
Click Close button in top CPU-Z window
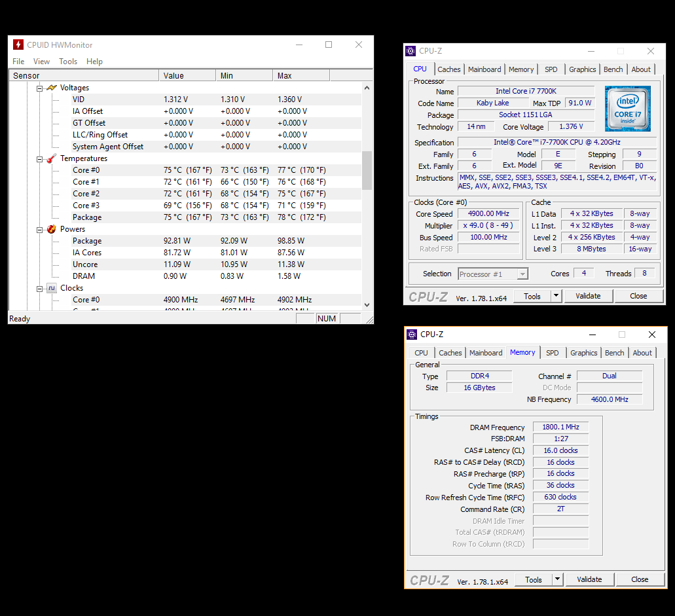tap(638, 296)
